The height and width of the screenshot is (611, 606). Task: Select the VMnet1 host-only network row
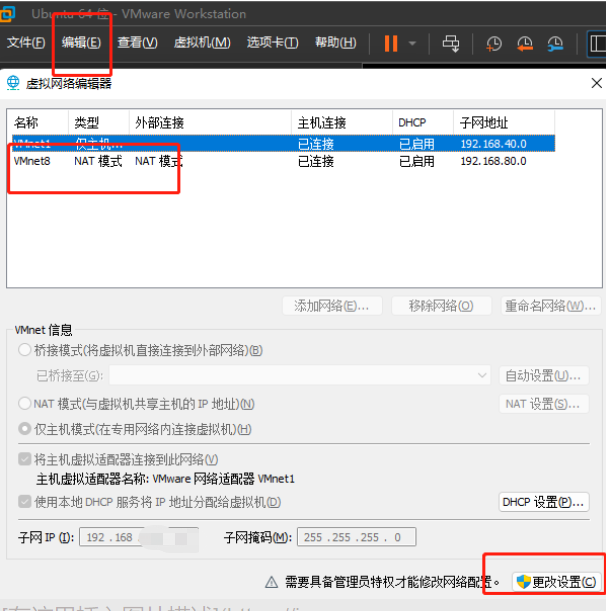[283, 143]
